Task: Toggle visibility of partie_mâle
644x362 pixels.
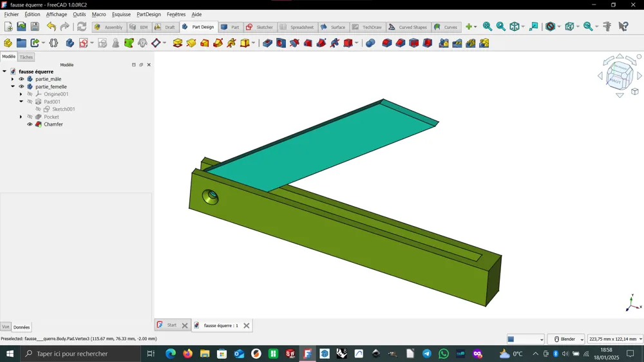Action: 21,79
